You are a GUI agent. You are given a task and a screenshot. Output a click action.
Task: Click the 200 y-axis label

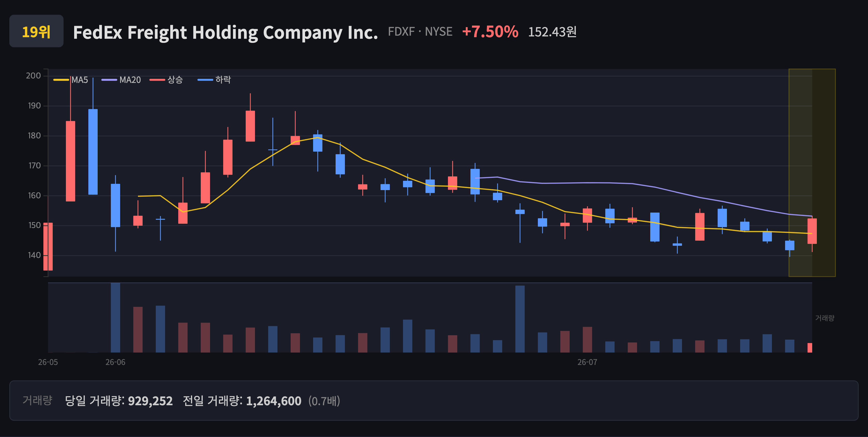[x=33, y=76]
